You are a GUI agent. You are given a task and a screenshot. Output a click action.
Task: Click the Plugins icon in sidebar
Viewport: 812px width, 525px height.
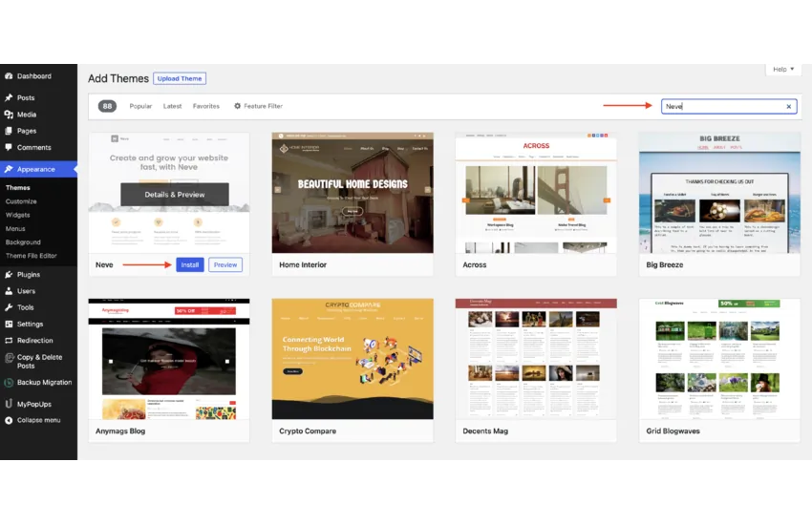tap(9, 275)
